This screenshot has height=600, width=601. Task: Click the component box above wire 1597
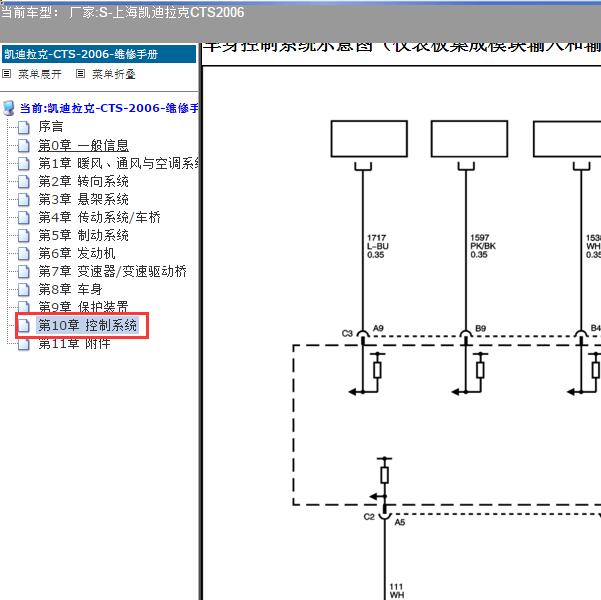(469, 139)
